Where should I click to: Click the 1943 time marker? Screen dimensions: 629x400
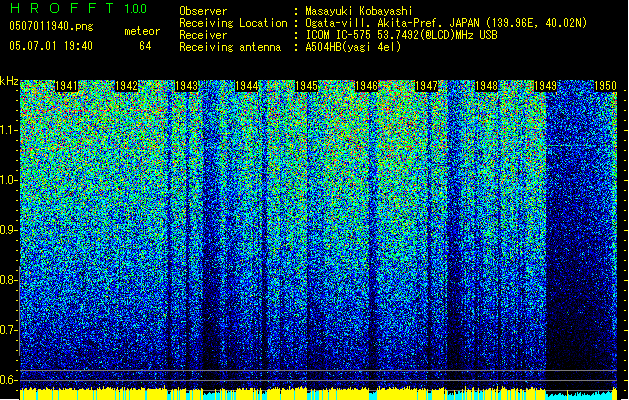187,86
